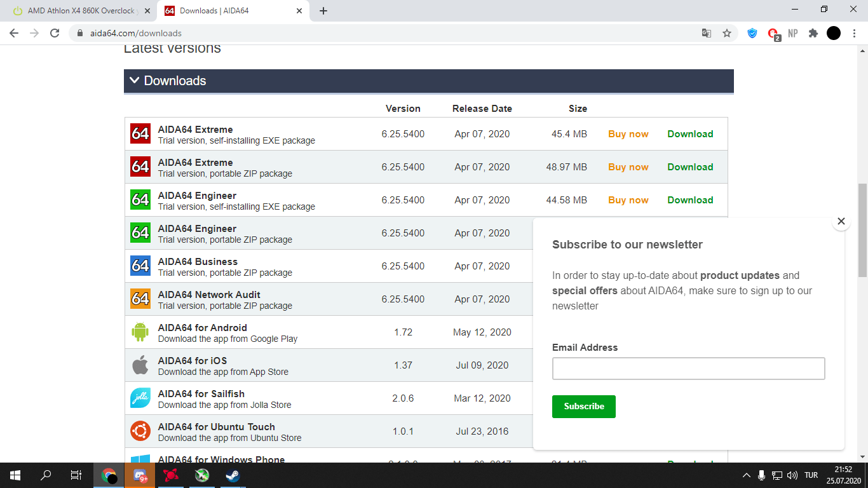
Task: Buy AIDA64 Extreme EXE package now
Action: coord(628,134)
